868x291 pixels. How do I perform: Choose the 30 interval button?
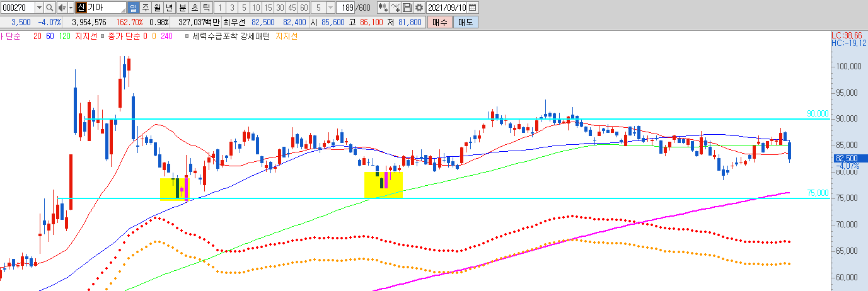click(279, 8)
